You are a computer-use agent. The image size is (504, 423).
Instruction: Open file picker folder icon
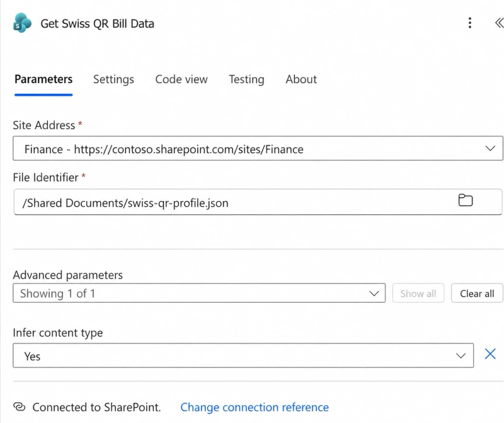(465, 200)
